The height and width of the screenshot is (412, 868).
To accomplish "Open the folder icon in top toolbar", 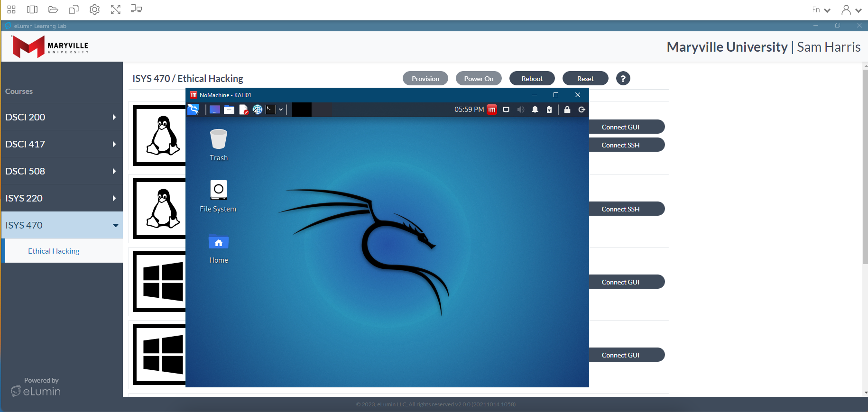I will coord(53,9).
